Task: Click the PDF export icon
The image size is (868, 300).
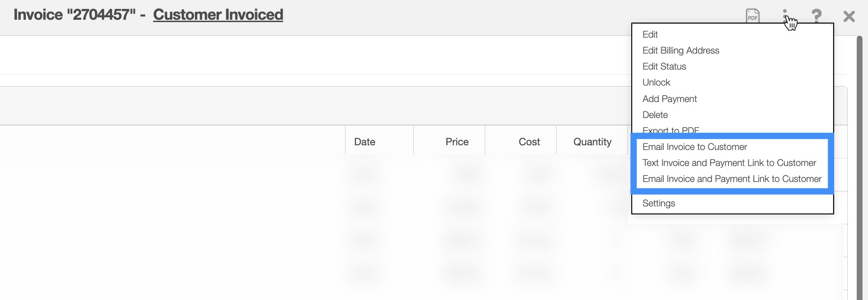Action: pos(752,16)
